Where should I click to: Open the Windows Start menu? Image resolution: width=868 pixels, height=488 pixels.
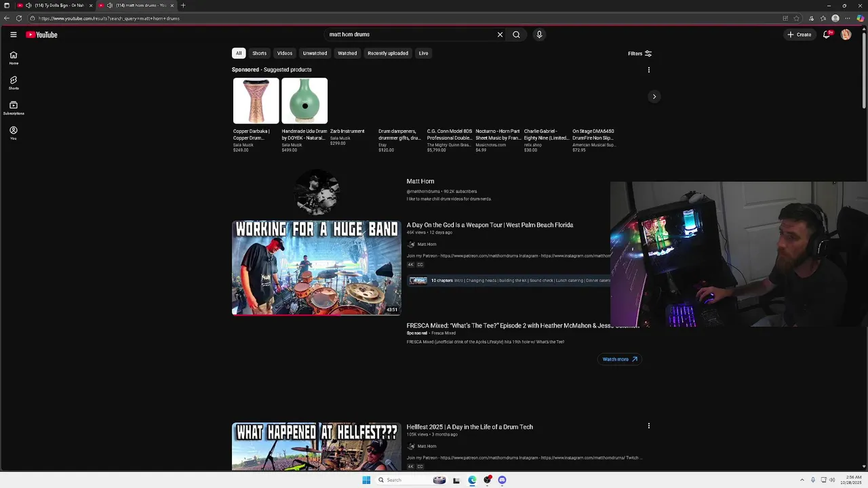366,480
